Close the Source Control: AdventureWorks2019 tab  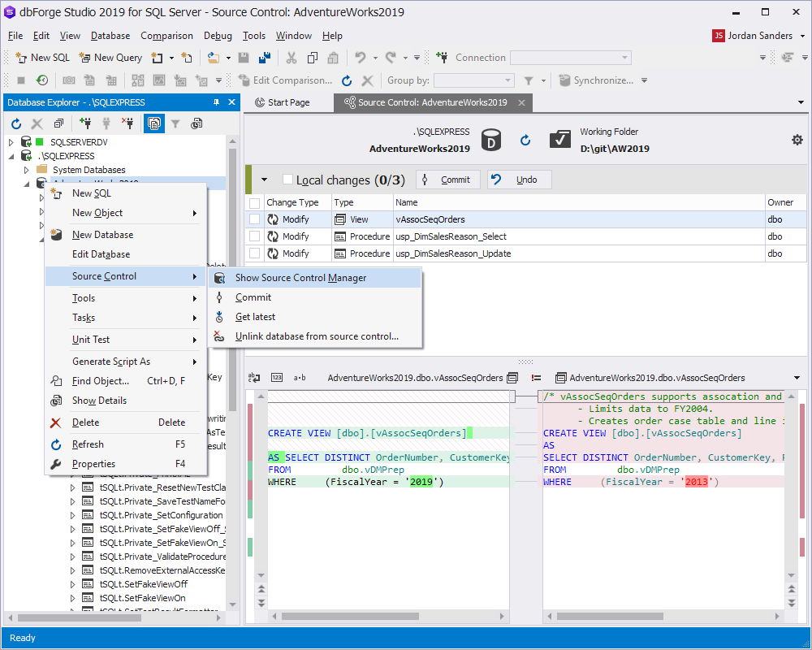[x=522, y=102]
